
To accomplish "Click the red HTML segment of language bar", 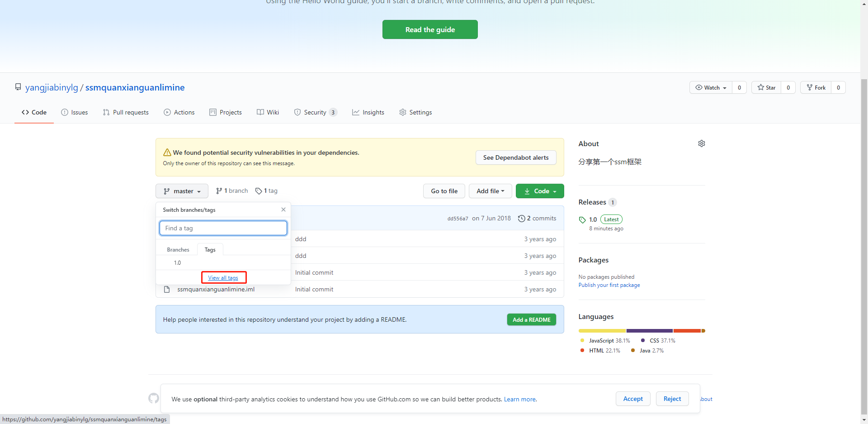I will pyautogui.click(x=687, y=331).
